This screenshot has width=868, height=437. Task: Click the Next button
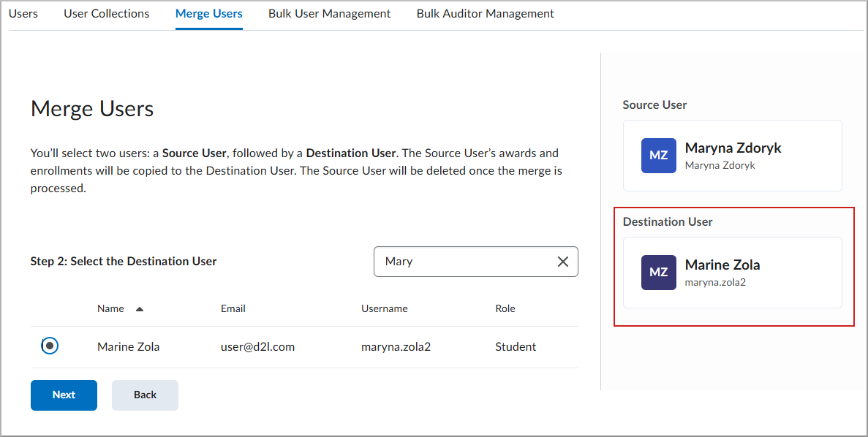64,395
